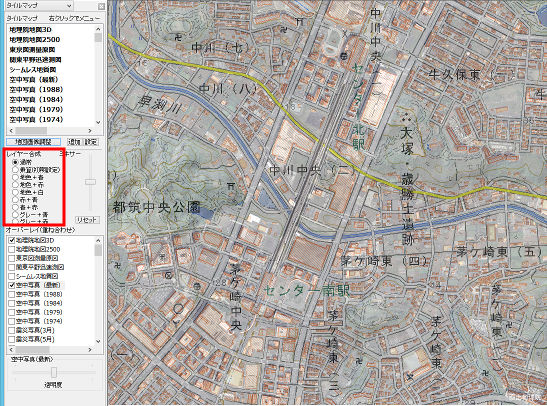The height and width of the screenshot is (406, 547).
Task: Uncheck the 空中写真(最新) overlay checkbox
Action: (x=12, y=285)
